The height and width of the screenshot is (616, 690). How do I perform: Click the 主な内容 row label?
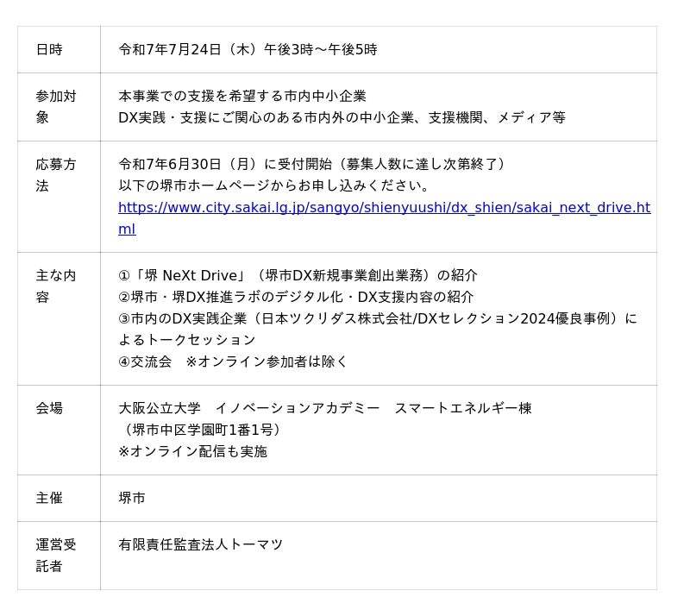click(x=56, y=286)
